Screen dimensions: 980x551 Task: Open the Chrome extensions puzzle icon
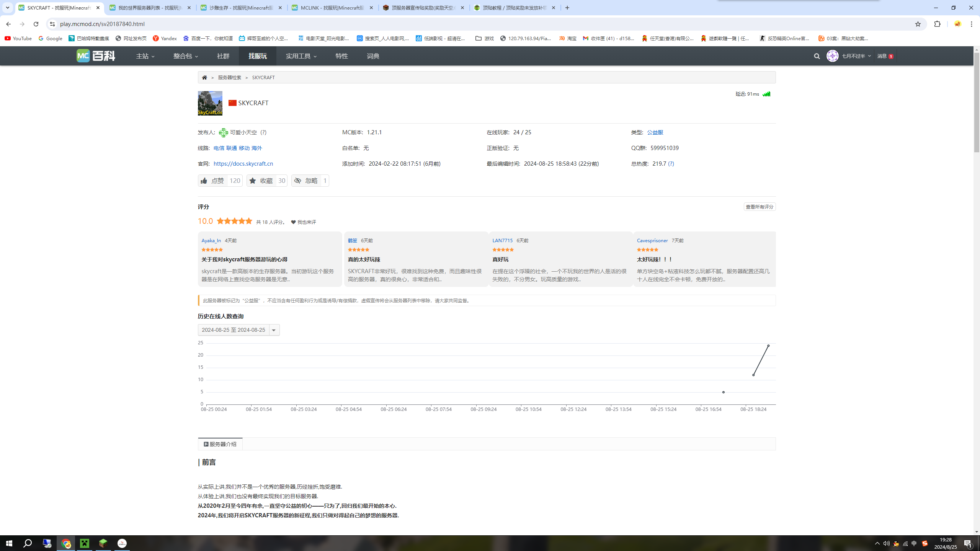point(937,24)
